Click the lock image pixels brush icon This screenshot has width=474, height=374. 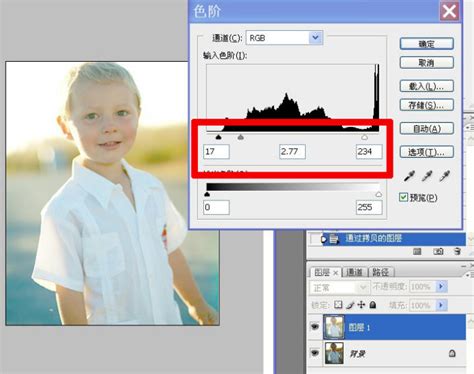(350, 305)
